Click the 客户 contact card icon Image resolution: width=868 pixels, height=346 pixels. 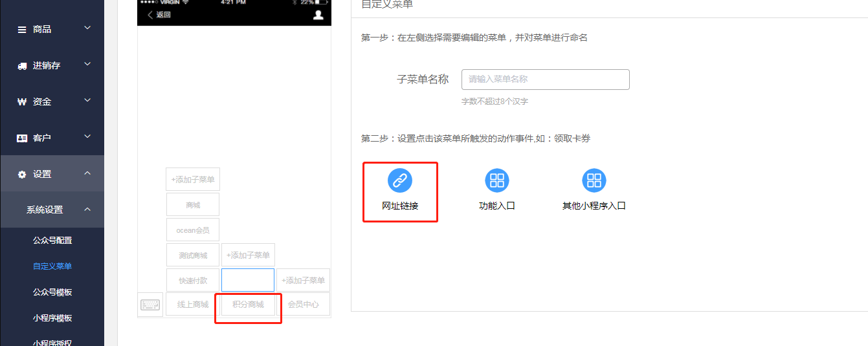pyautogui.click(x=22, y=138)
